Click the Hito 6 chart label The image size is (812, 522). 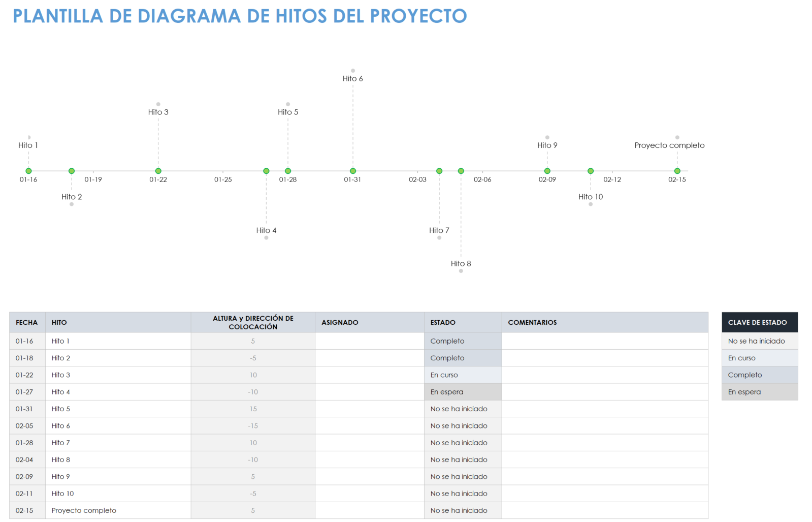(x=353, y=78)
